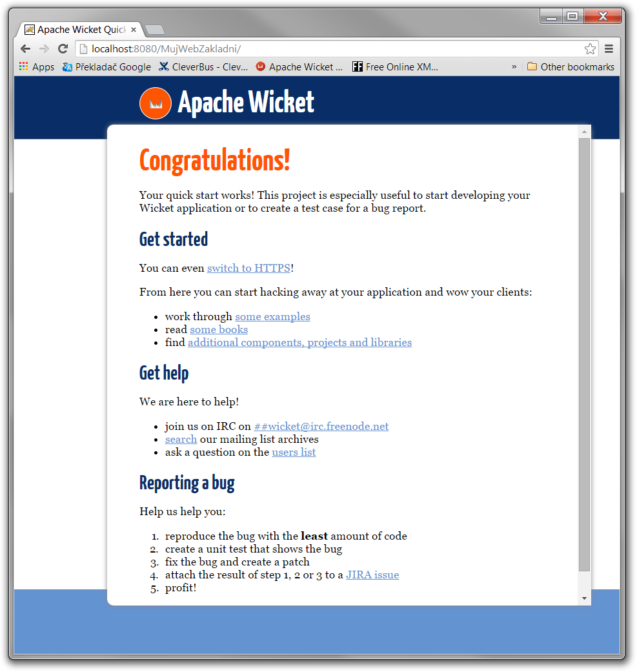Open the Other bookmarks folder
Viewport: 637px width, 672px height.
(571, 67)
